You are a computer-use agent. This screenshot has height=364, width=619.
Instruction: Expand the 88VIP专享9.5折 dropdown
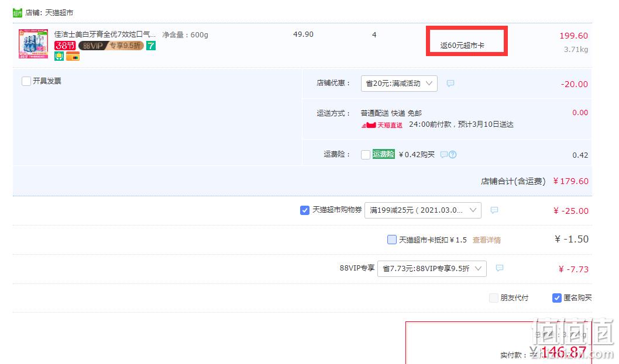tap(432, 269)
